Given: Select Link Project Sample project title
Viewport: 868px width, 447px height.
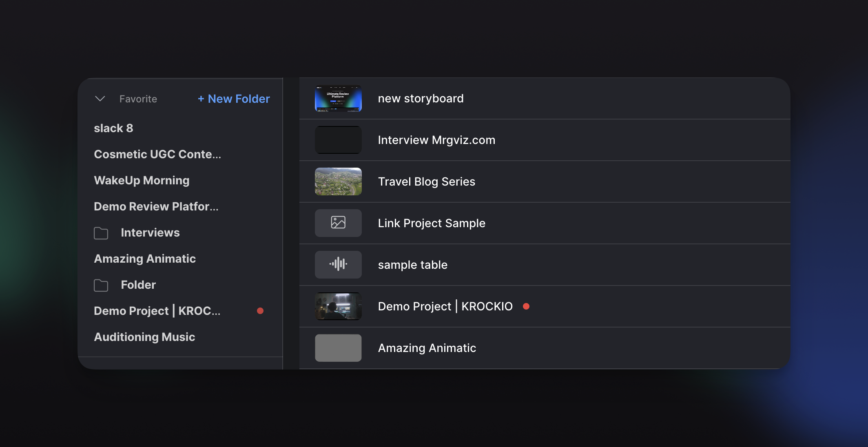Looking at the screenshot, I should [432, 223].
